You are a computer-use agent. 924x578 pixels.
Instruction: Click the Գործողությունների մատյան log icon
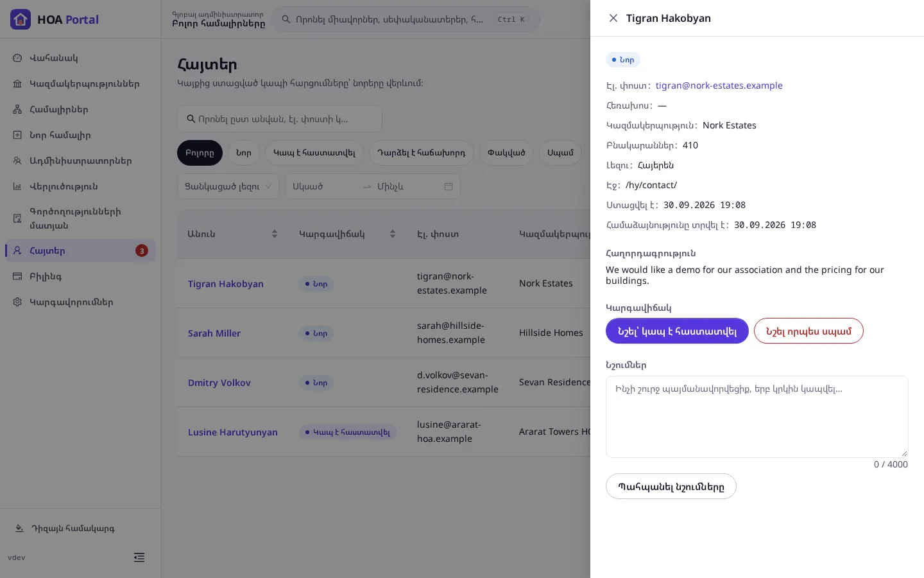[x=17, y=218]
